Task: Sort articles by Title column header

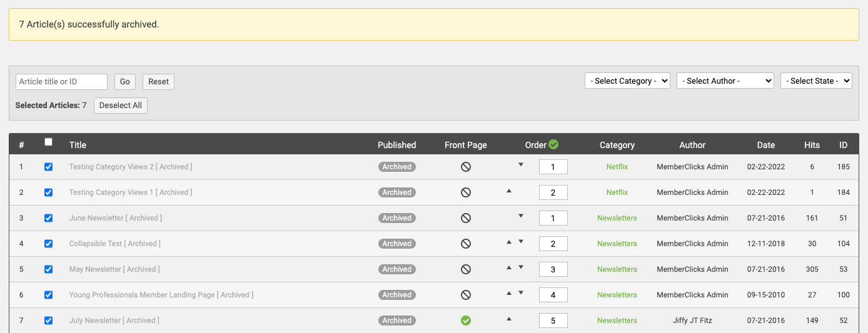Action: [x=78, y=145]
